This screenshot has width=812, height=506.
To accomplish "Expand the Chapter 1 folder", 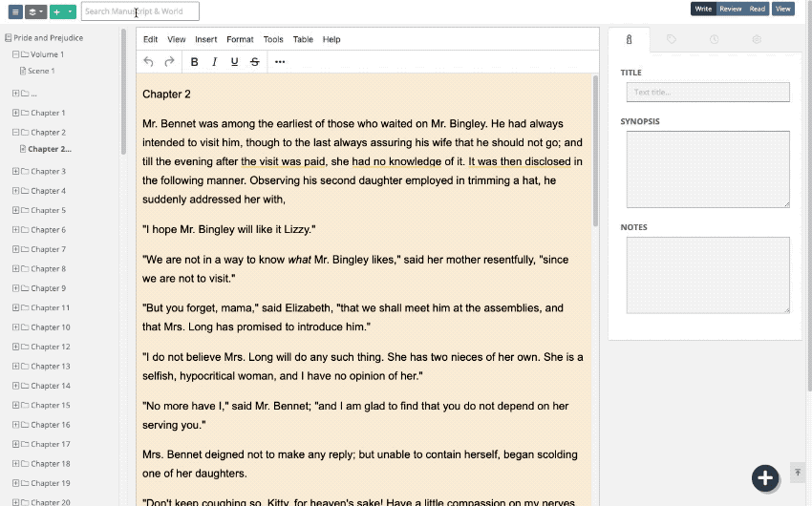I will [15, 113].
